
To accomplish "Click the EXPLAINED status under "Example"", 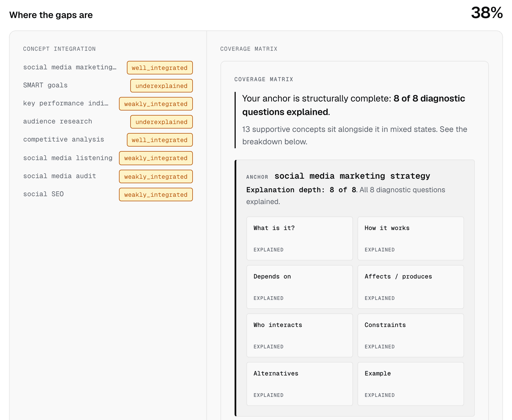I will 379,395.
